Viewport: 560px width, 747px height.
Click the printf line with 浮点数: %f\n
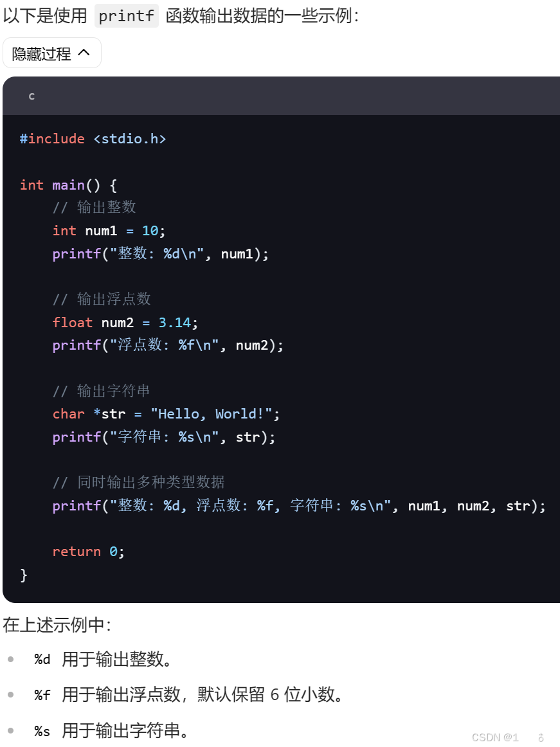click(168, 345)
